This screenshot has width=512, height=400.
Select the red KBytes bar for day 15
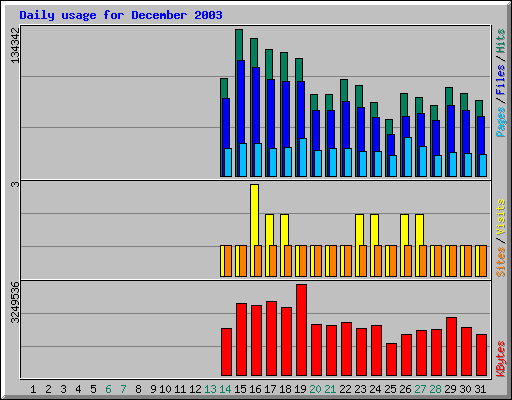click(x=241, y=340)
